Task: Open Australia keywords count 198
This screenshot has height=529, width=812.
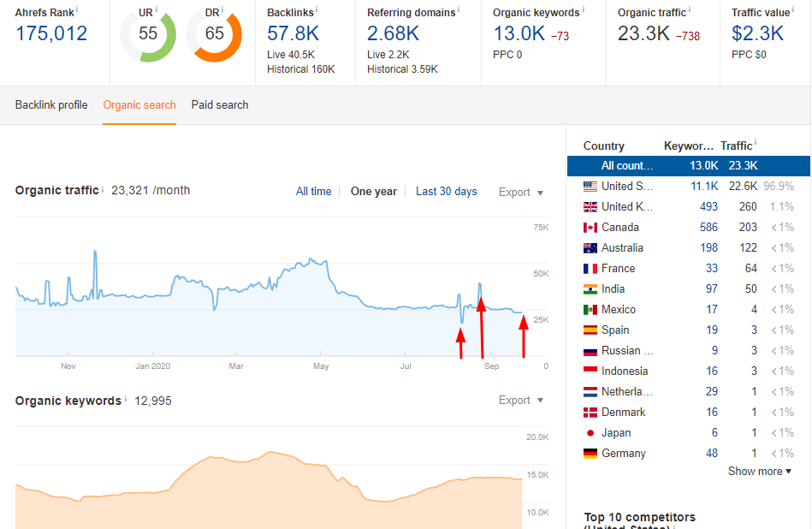Action: [x=708, y=247]
